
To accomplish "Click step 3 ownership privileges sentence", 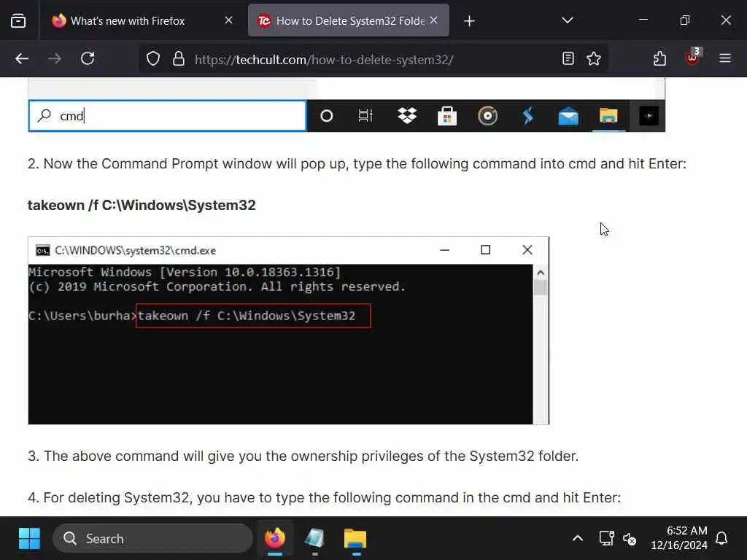I will 303,456.
